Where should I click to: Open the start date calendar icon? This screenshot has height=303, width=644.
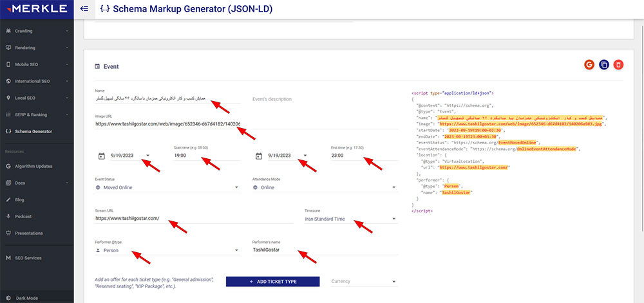(x=102, y=156)
